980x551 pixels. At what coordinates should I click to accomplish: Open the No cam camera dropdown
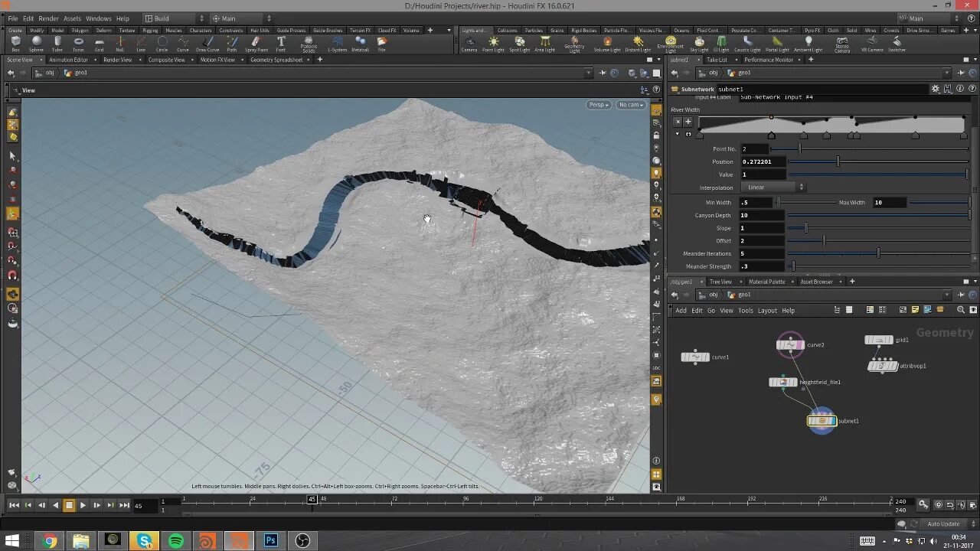(x=631, y=105)
